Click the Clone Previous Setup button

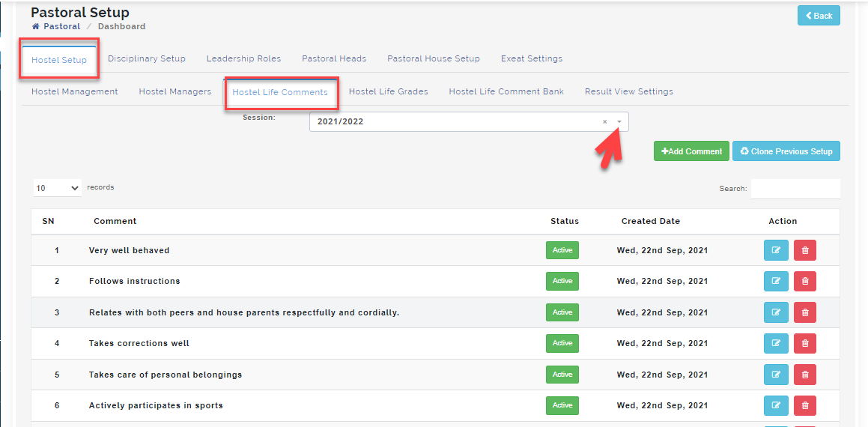786,151
